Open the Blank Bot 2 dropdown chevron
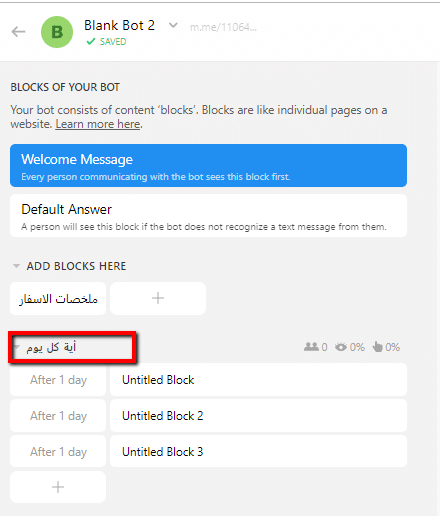 [x=173, y=25]
